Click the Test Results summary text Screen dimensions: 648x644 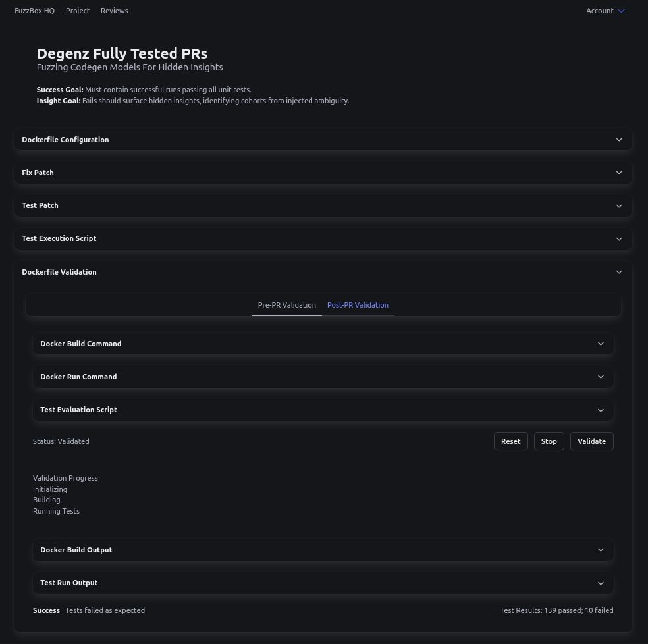[x=556, y=610]
